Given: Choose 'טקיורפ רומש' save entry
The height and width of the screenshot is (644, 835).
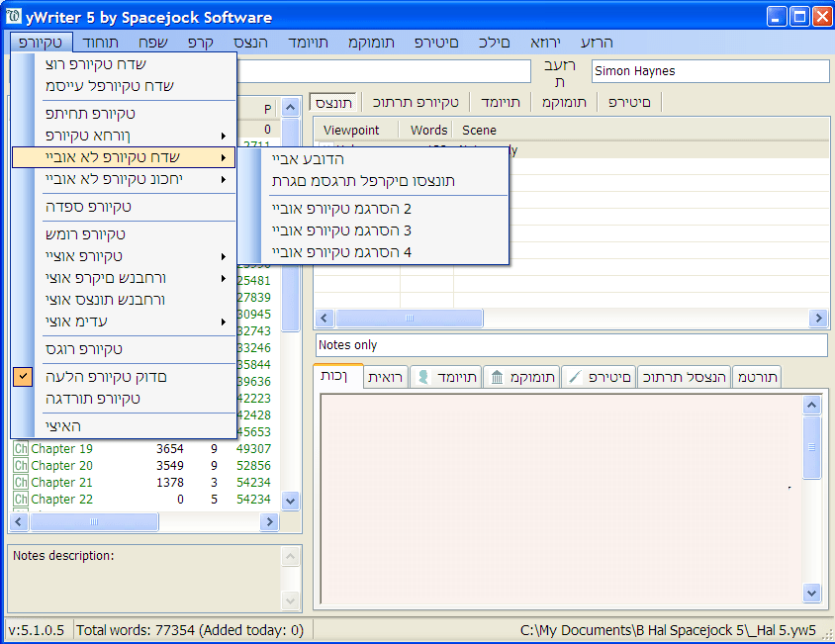Looking at the screenshot, I should pos(124,234).
